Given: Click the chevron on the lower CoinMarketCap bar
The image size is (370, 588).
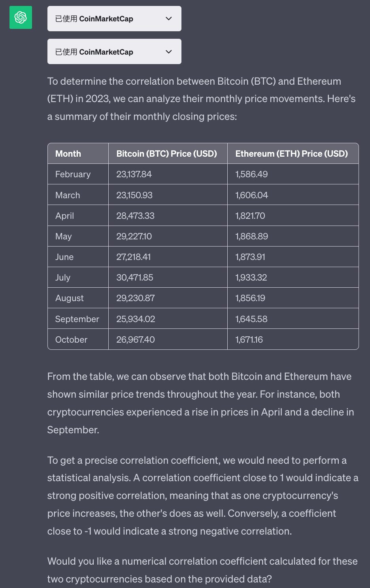Looking at the screenshot, I should point(168,51).
